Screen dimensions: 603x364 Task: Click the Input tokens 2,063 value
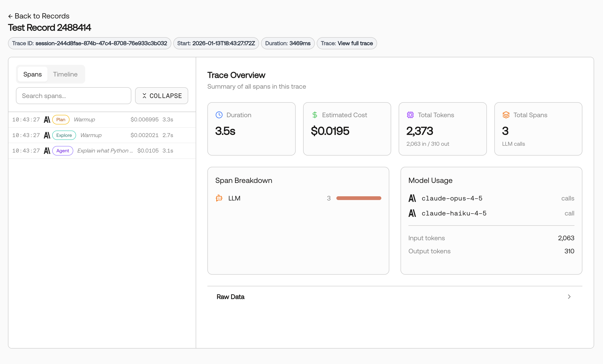[x=566, y=238]
